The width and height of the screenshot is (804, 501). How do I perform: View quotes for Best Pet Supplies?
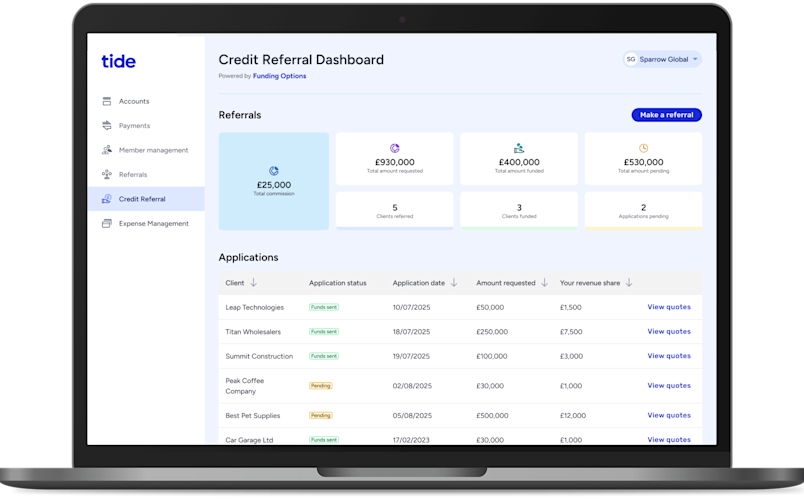(669, 415)
